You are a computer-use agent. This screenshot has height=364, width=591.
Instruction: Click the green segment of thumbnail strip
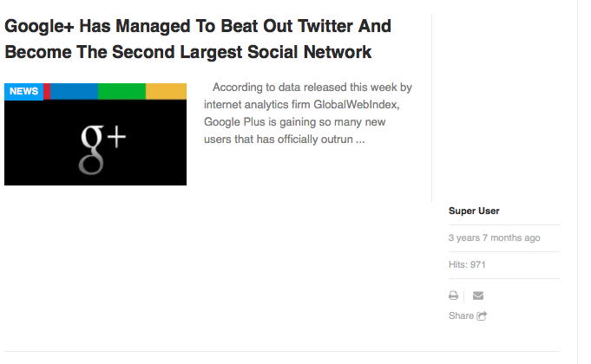[x=121, y=91]
